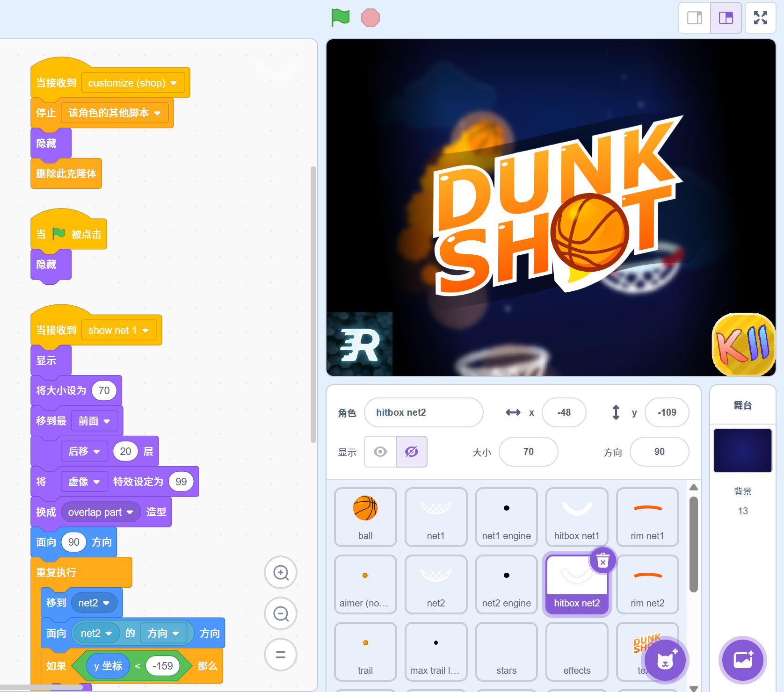784x692 pixels.
Task: Click the green flag to start project
Action: coord(341,18)
